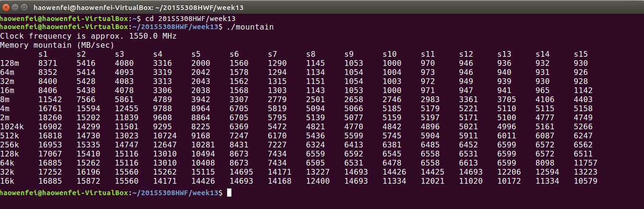Click value 4403 in row 8m
Viewport: 644px width, 209px height.
point(583,100)
